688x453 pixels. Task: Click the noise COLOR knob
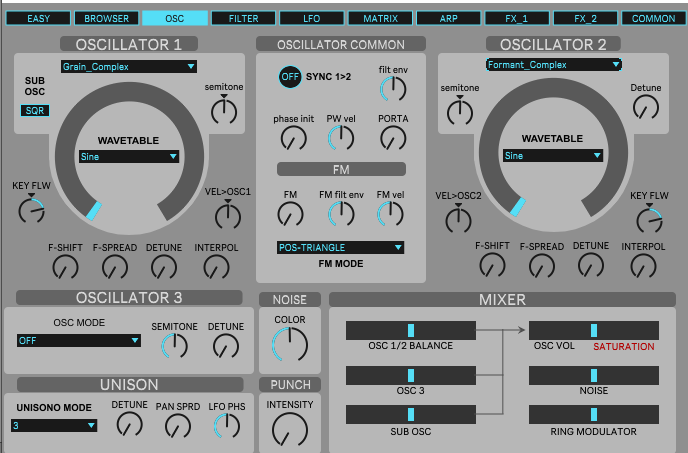tap(290, 344)
